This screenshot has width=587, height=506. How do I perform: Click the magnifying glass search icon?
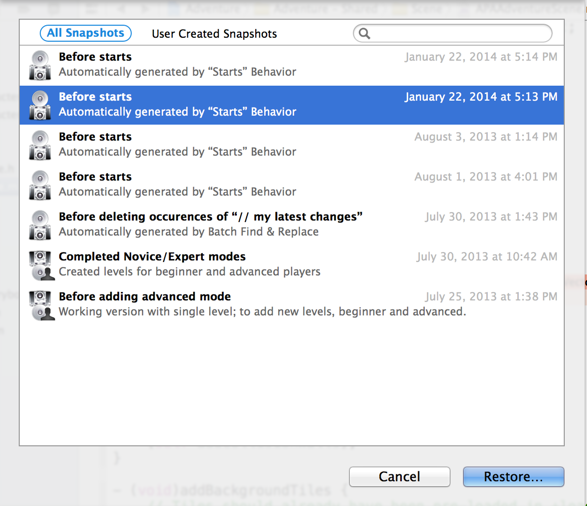point(364,34)
